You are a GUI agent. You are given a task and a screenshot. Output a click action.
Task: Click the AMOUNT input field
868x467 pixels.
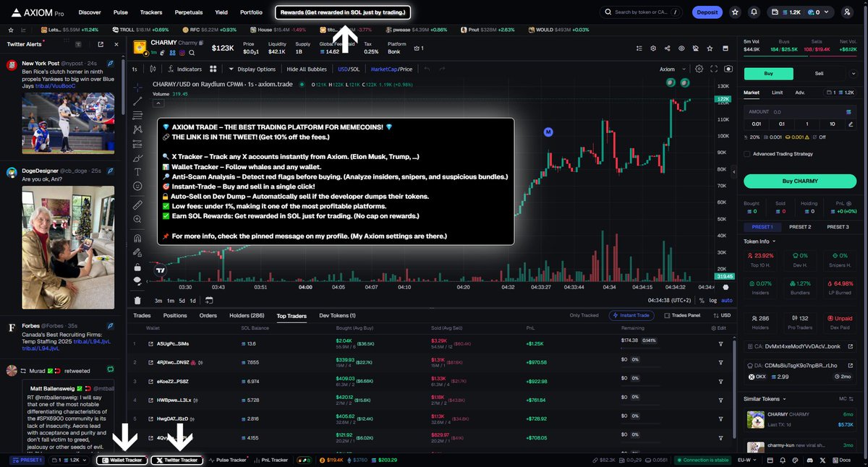[799, 112]
